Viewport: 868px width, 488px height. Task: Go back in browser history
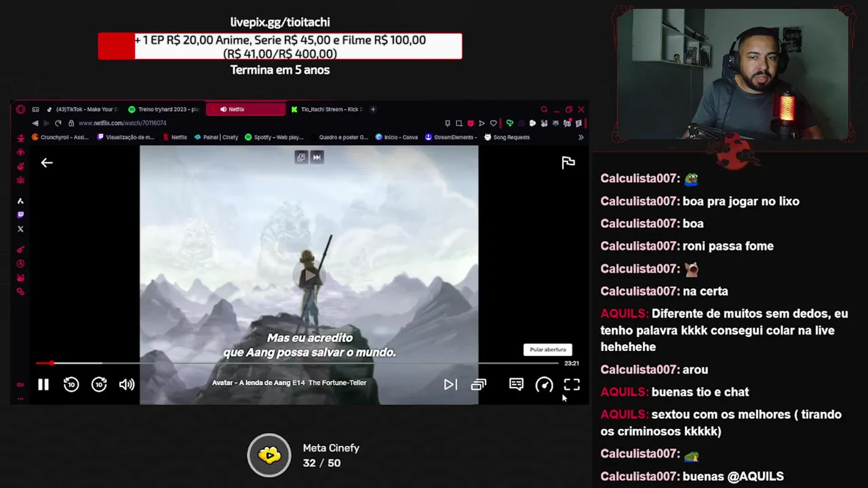(35, 123)
